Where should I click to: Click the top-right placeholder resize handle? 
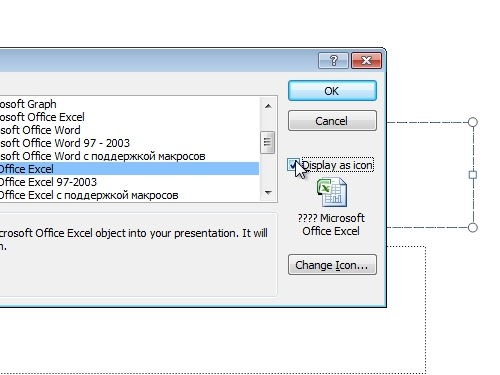pyautogui.click(x=473, y=122)
